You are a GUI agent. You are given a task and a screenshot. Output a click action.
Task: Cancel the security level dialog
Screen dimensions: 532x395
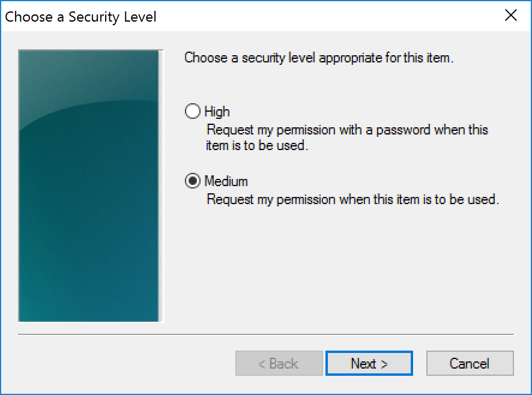click(x=470, y=363)
